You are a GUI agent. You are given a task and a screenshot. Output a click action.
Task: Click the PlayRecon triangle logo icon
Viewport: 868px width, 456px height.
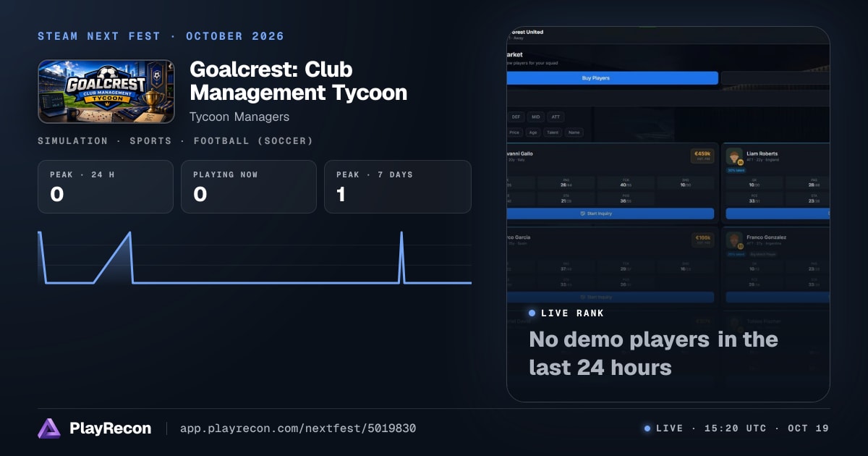pos(49,428)
